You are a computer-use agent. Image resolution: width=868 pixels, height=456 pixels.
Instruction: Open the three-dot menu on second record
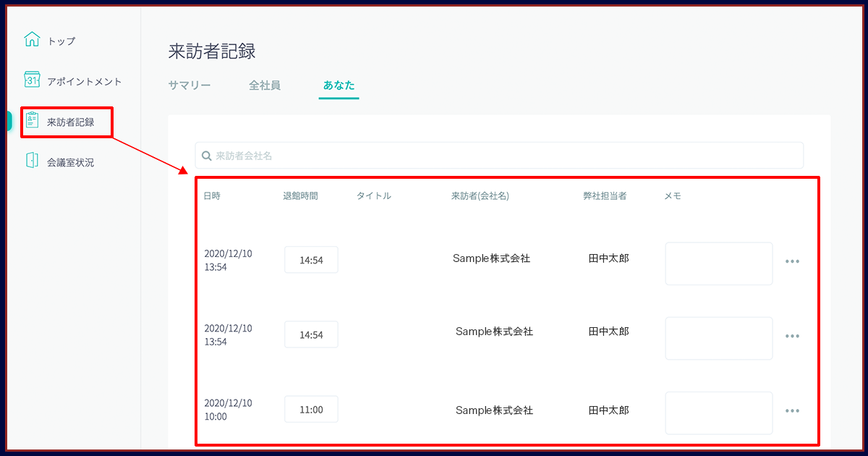(792, 336)
